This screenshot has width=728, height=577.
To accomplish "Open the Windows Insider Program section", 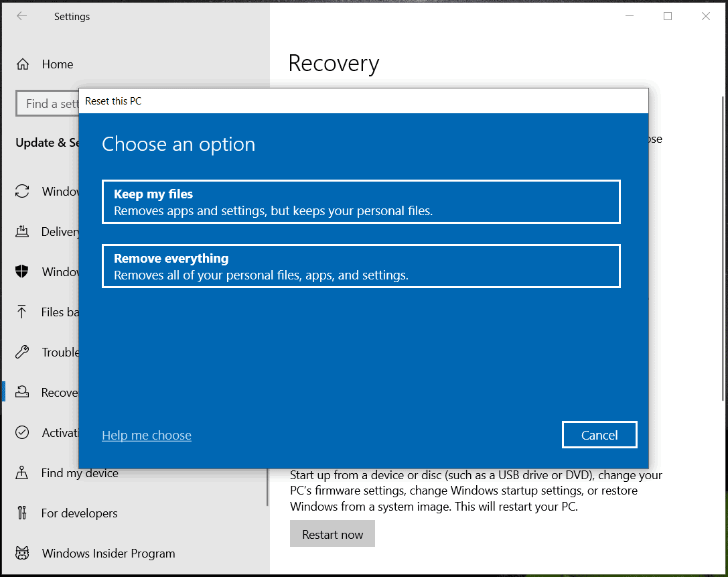I will click(x=23, y=554).
